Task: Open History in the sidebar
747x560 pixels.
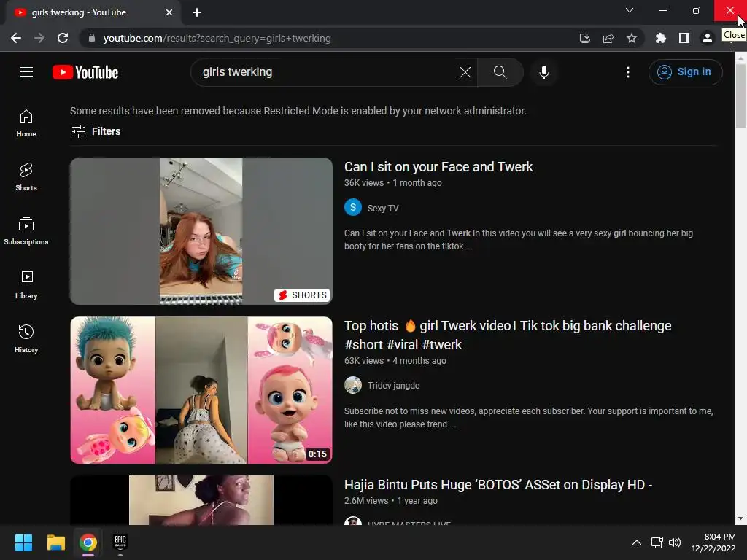Action: click(x=26, y=338)
